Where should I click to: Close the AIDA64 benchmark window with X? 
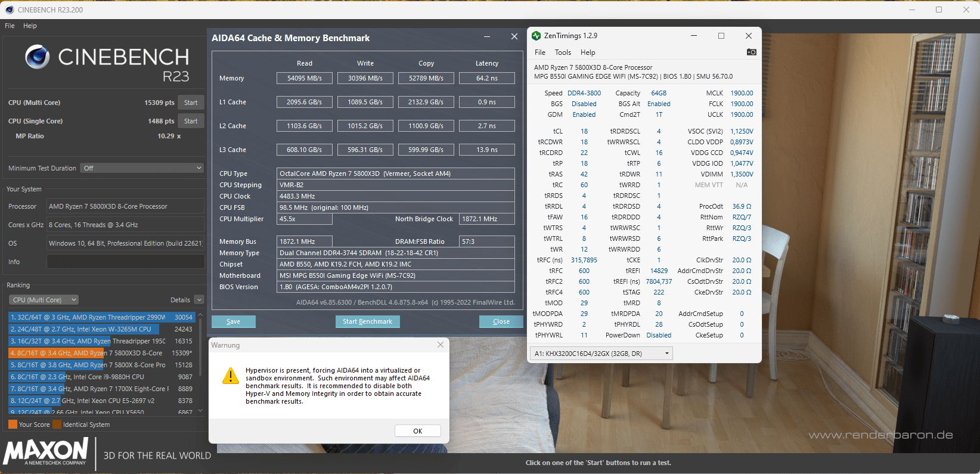pyautogui.click(x=514, y=37)
